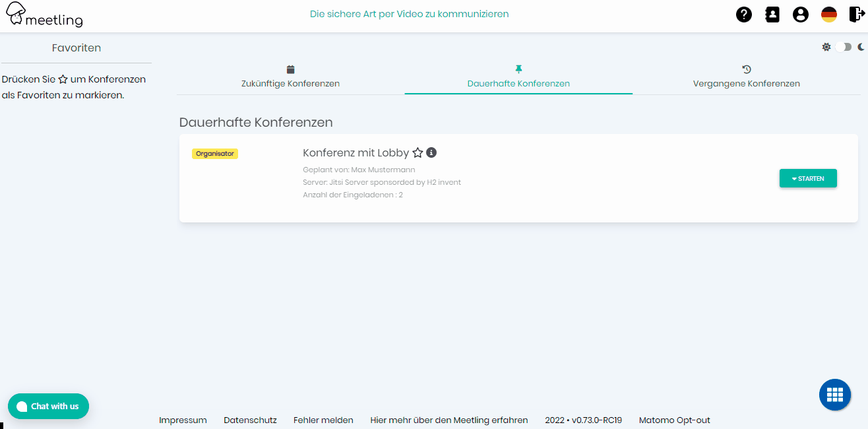Open the Vergangene Konferenzen tab
Image resolution: width=868 pixels, height=429 pixels.
click(x=746, y=83)
